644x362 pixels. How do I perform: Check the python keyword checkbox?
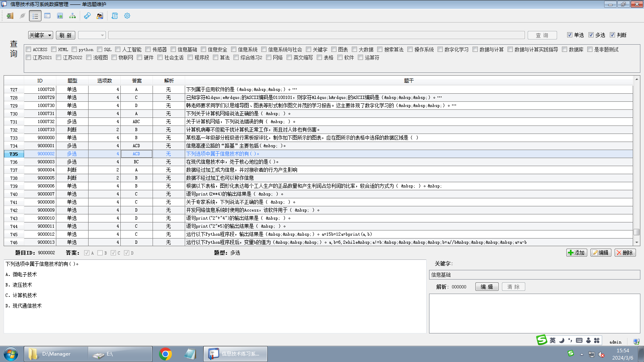click(x=74, y=49)
